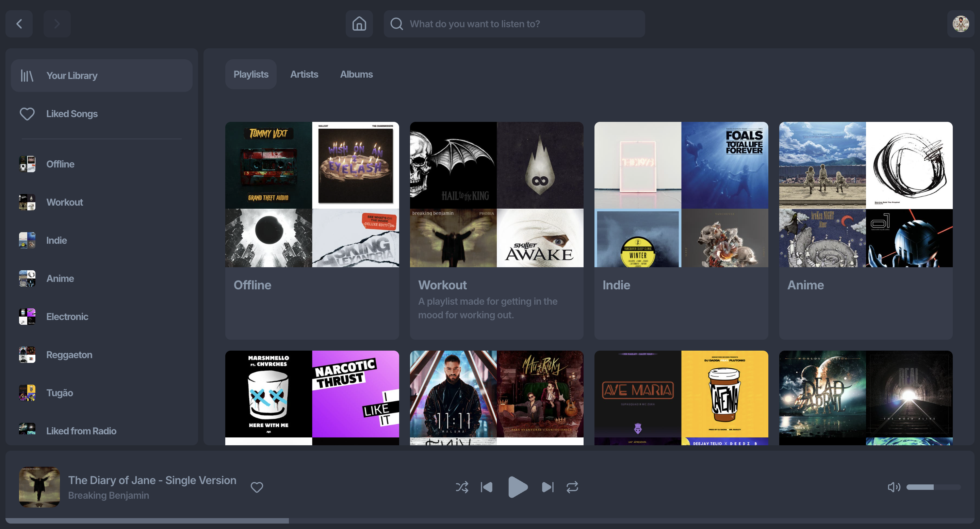The width and height of the screenshot is (980, 529).
Task: Select Reggaeton playlist in sidebar
Action: pyautogui.click(x=69, y=355)
